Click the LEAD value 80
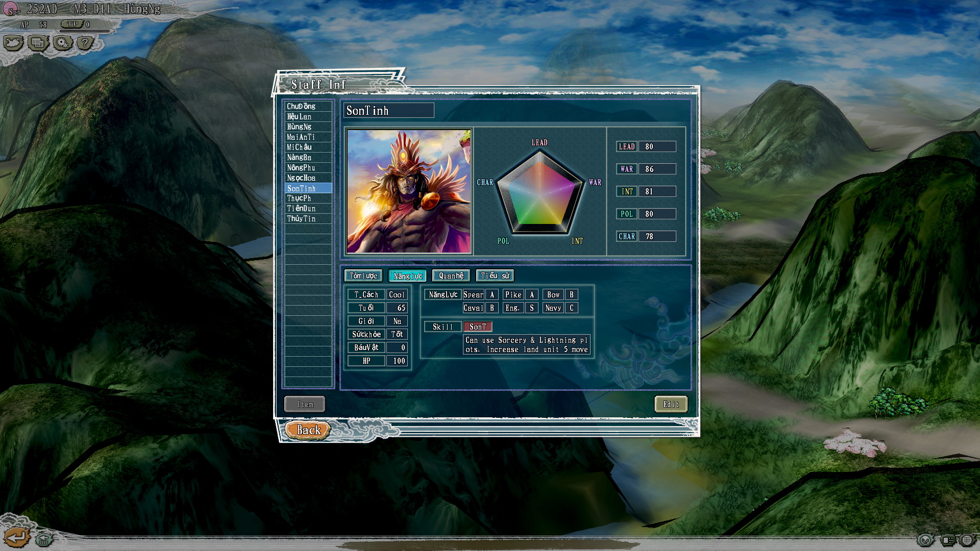Screen dimensions: 980x551 click(657, 146)
